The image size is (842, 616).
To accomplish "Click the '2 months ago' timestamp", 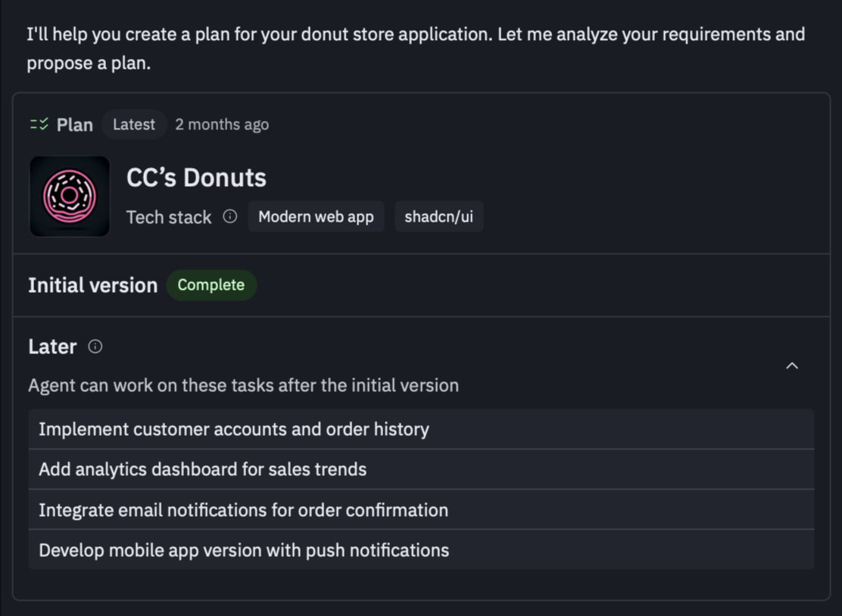I will [222, 124].
